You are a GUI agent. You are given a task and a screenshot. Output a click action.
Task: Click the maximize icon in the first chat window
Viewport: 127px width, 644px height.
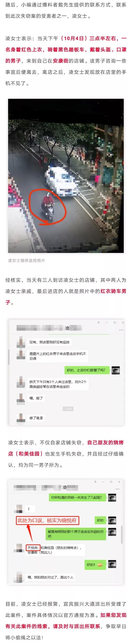(115, 323)
